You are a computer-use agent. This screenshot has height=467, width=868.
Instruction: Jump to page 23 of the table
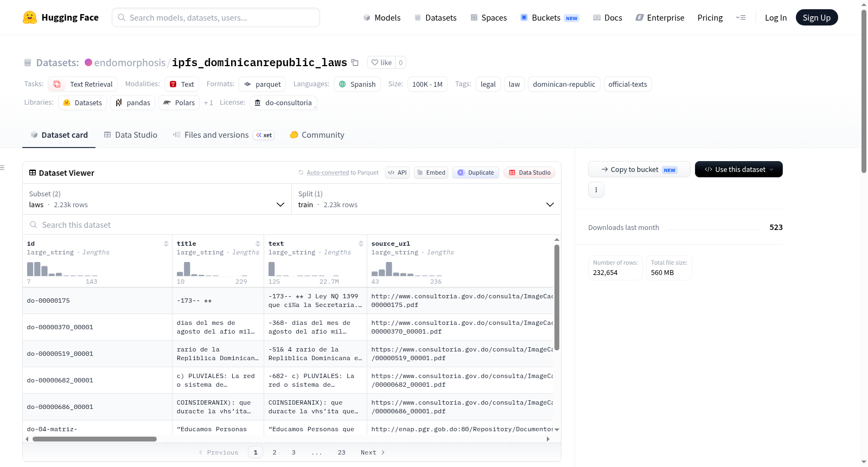tap(341, 452)
